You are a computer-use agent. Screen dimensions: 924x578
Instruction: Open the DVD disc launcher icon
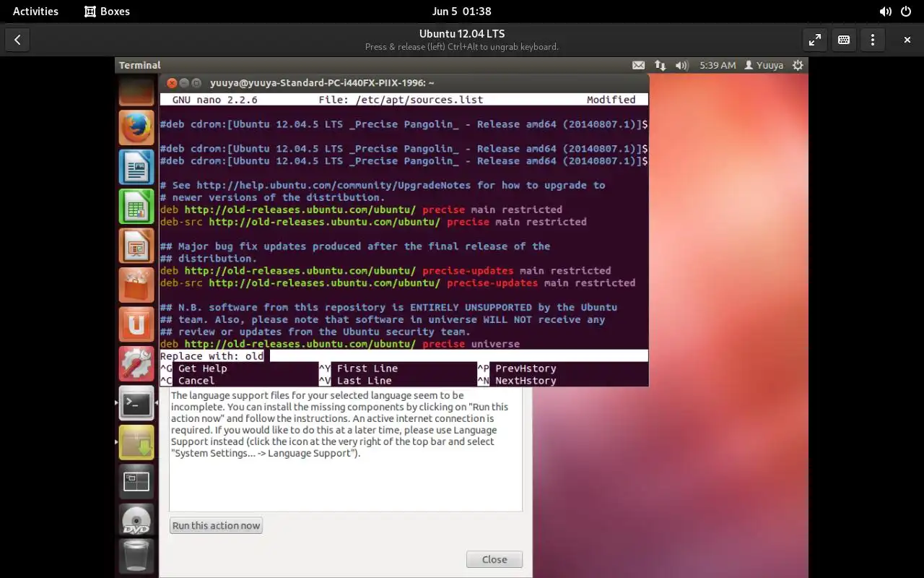(x=136, y=521)
